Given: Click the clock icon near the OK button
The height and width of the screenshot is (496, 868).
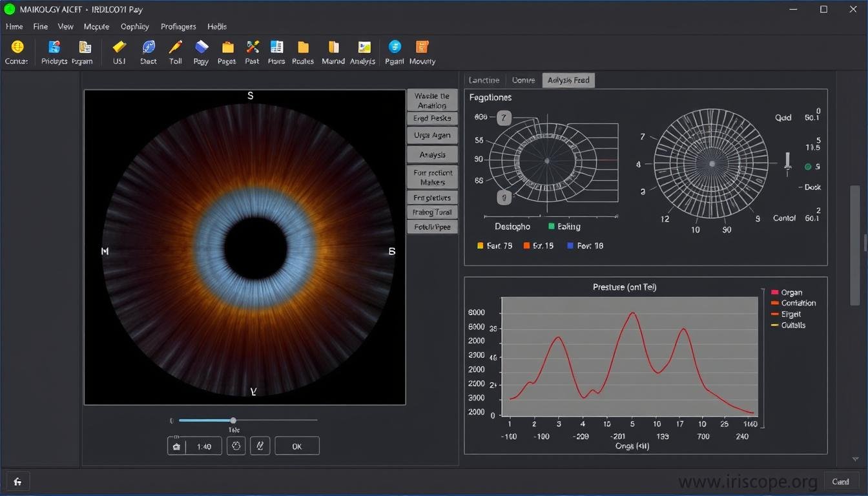Looking at the screenshot, I should click(x=236, y=446).
